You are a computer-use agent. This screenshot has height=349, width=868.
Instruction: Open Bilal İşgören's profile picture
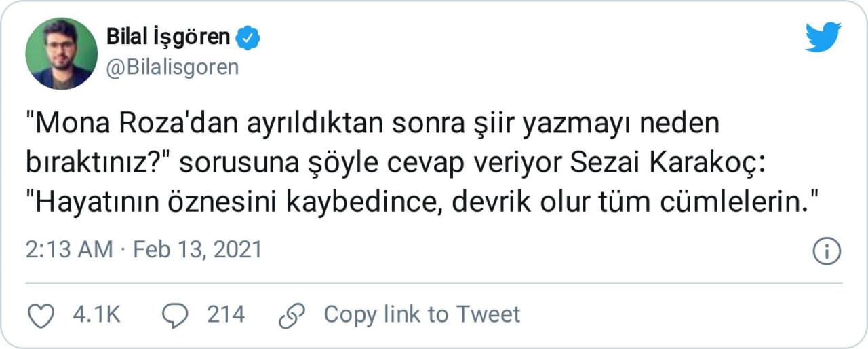[x=62, y=54]
